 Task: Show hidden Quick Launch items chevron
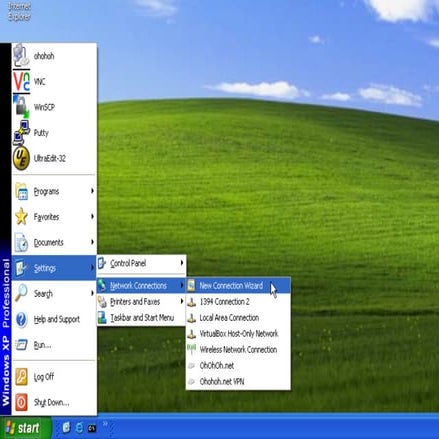tap(105, 424)
